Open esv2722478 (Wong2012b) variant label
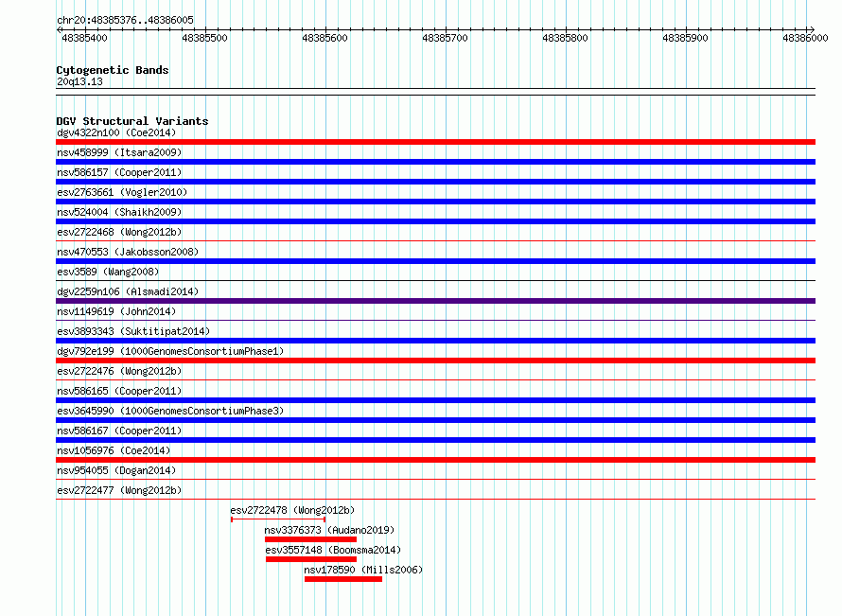 tap(292, 510)
